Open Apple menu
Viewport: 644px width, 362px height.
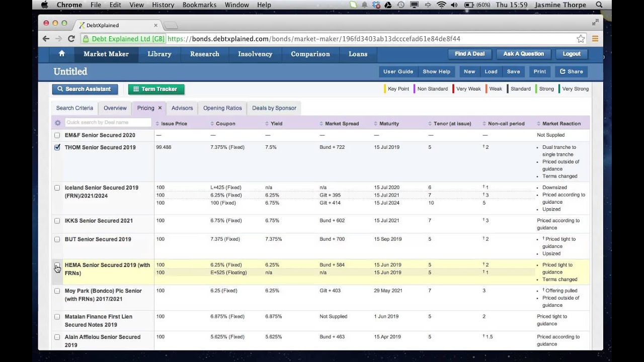[x=44, y=5]
